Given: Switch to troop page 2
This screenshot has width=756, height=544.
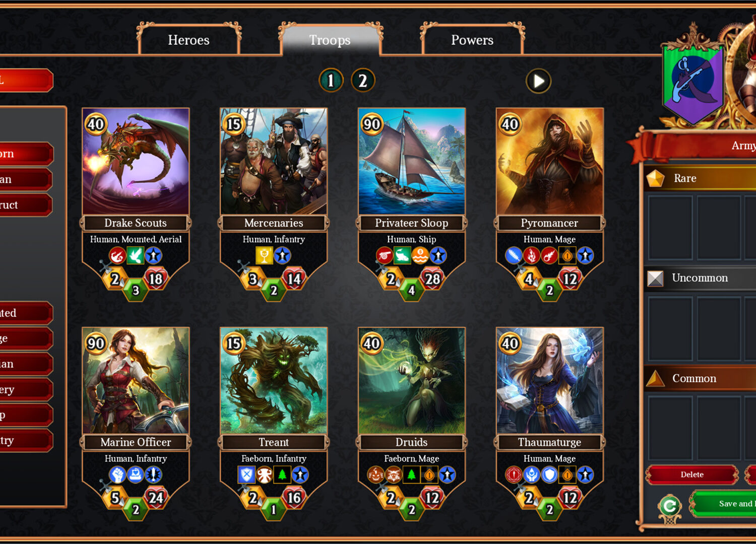Looking at the screenshot, I should [x=363, y=81].
